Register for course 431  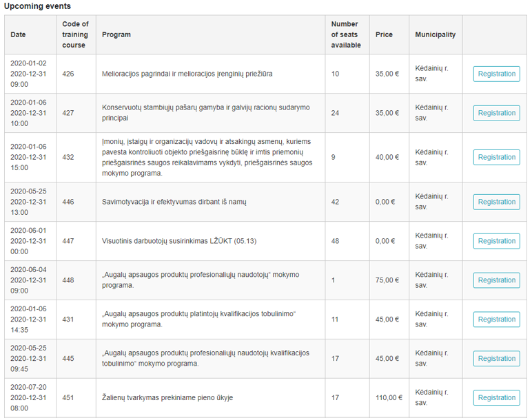click(496, 320)
